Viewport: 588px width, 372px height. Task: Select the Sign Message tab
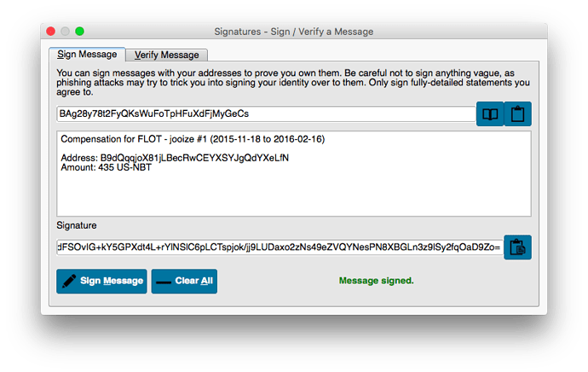(87, 55)
